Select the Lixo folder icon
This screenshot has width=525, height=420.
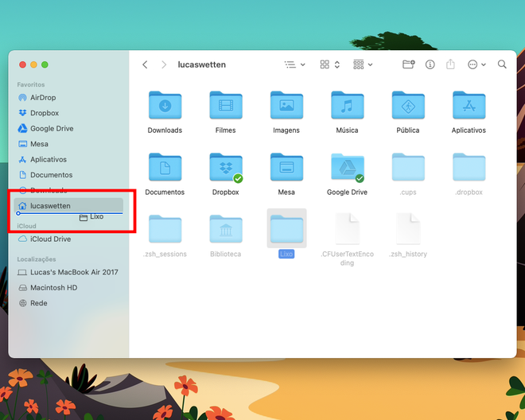pos(286,229)
